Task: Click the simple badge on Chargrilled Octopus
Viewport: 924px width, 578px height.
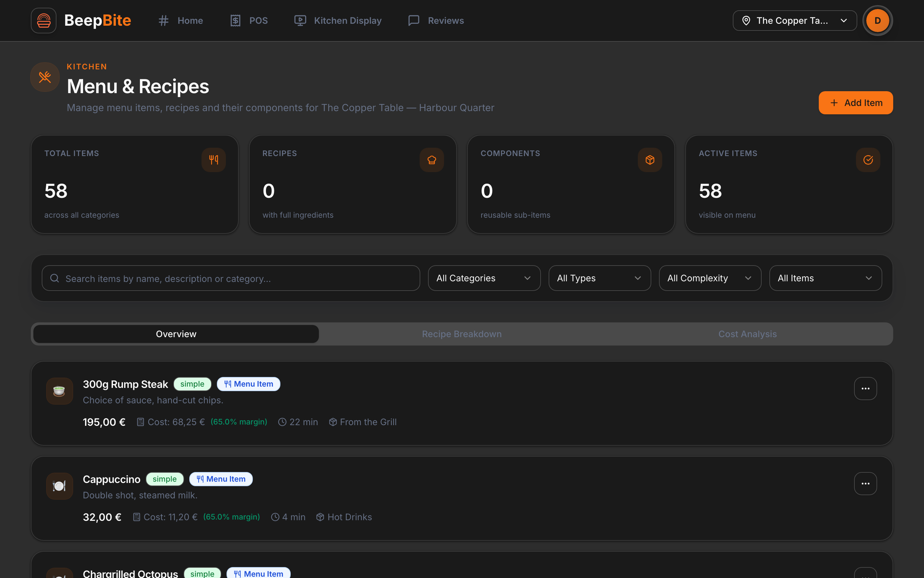Action: click(x=202, y=573)
